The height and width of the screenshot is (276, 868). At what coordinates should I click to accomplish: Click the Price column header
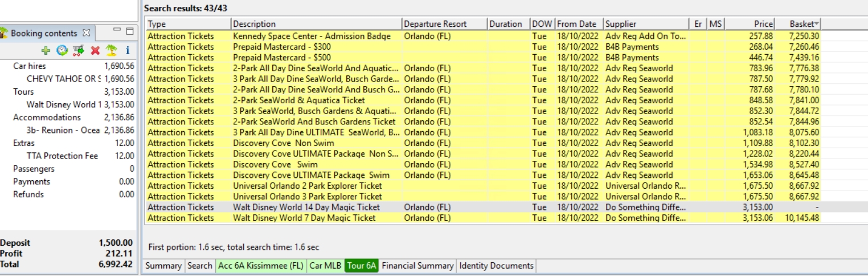751,24
